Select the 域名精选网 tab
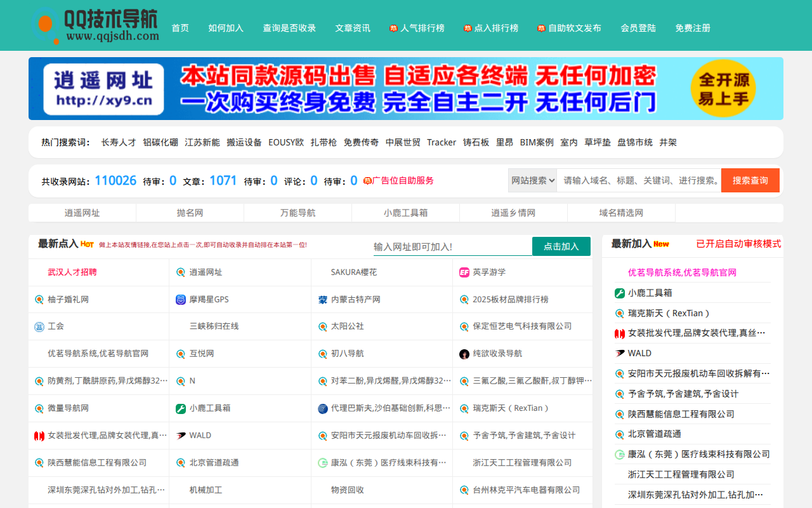 click(621, 213)
